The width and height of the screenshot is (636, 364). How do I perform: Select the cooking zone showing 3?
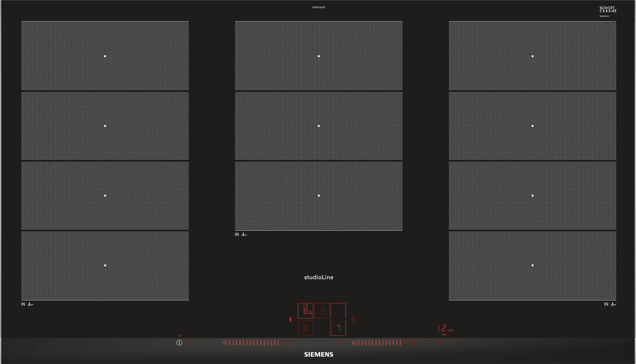coord(322,311)
